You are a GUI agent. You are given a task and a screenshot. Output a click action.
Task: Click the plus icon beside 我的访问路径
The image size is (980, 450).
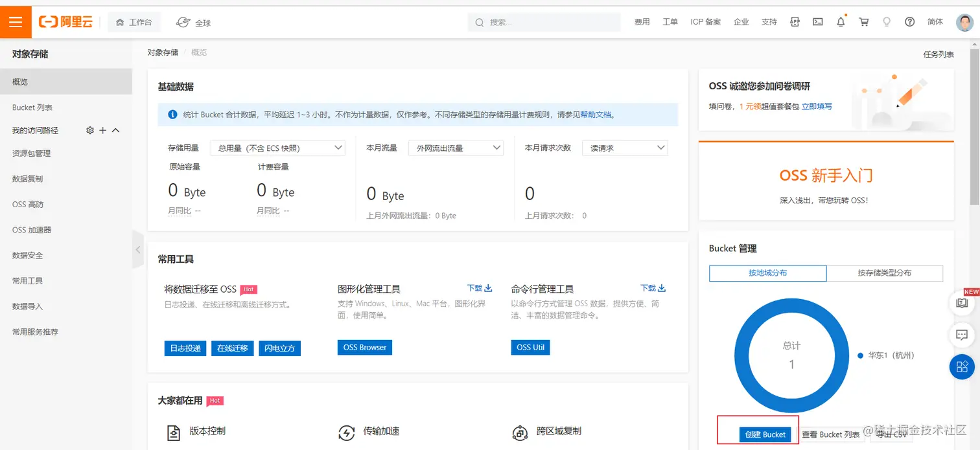click(102, 130)
